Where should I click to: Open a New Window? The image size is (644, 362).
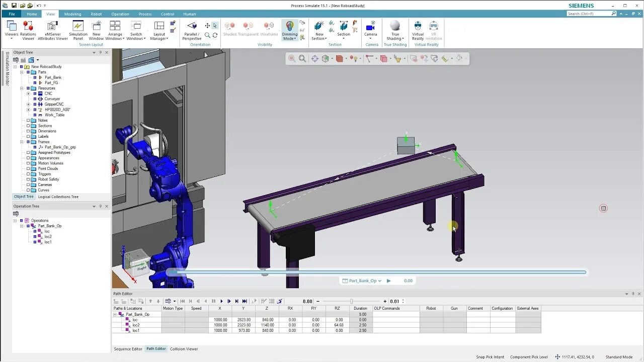pyautogui.click(x=96, y=30)
